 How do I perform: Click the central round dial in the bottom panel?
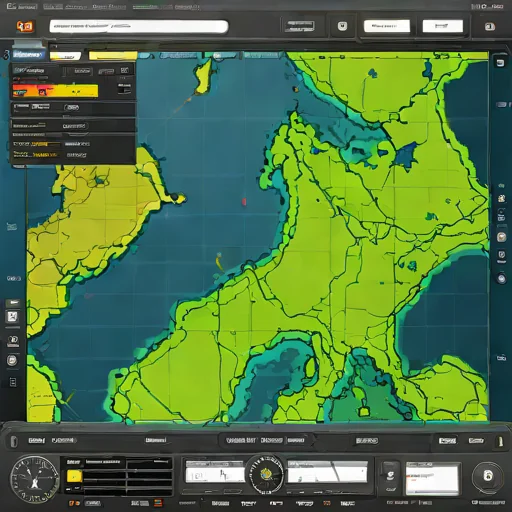click(x=266, y=474)
